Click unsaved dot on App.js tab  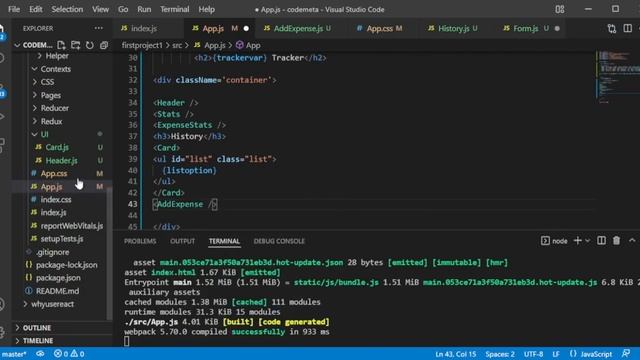[246, 28]
